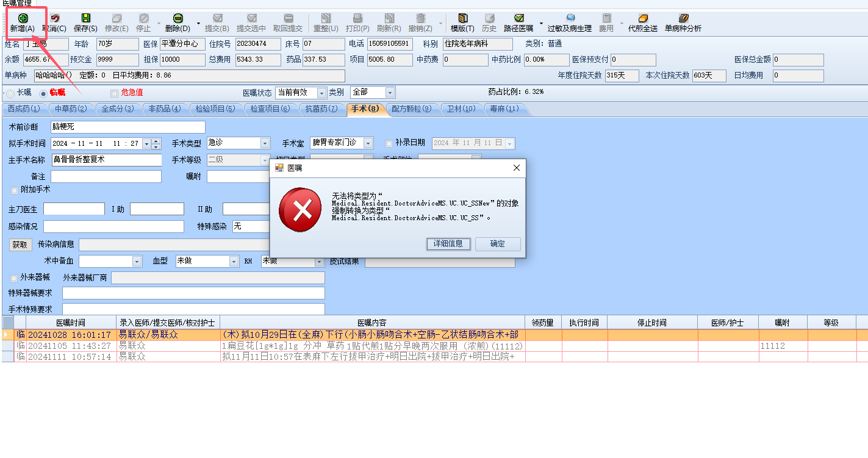Save with the 保存(S) toolbar icon
The image size is (868, 458).
[85, 18]
